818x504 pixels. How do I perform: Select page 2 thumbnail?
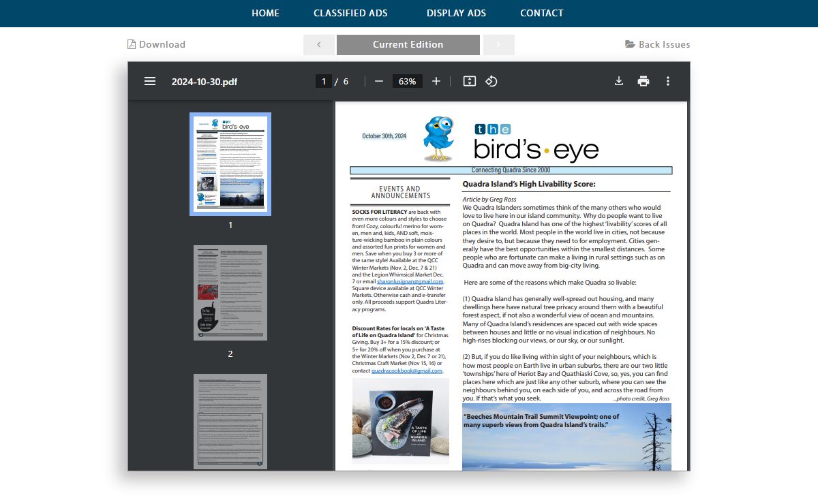pyautogui.click(x=230, y=293)
